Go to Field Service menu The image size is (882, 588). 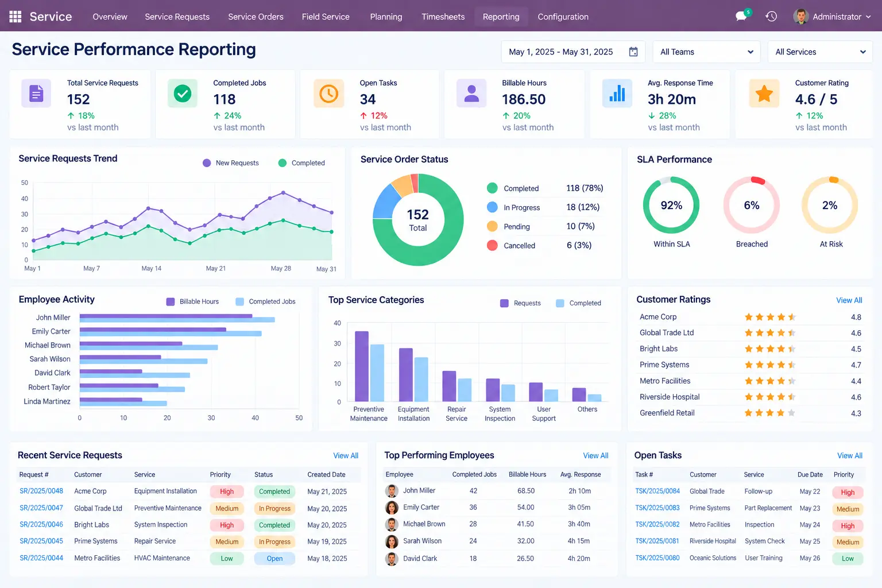pos(326,17)
